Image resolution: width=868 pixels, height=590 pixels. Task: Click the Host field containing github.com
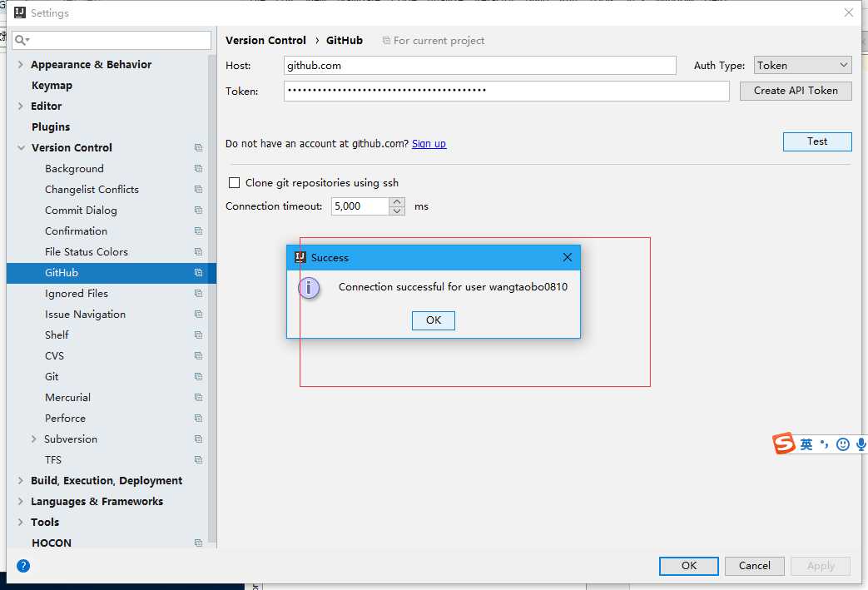[480, 65]
